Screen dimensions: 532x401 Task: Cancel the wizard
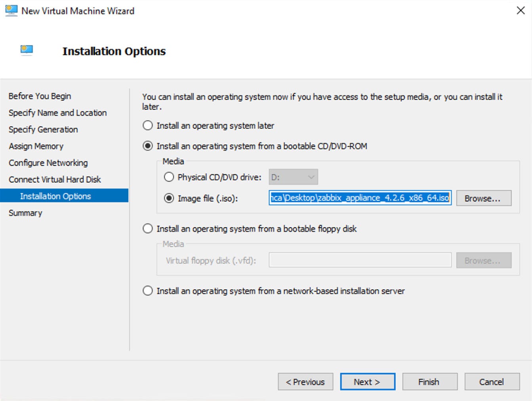tap(492, 382)
